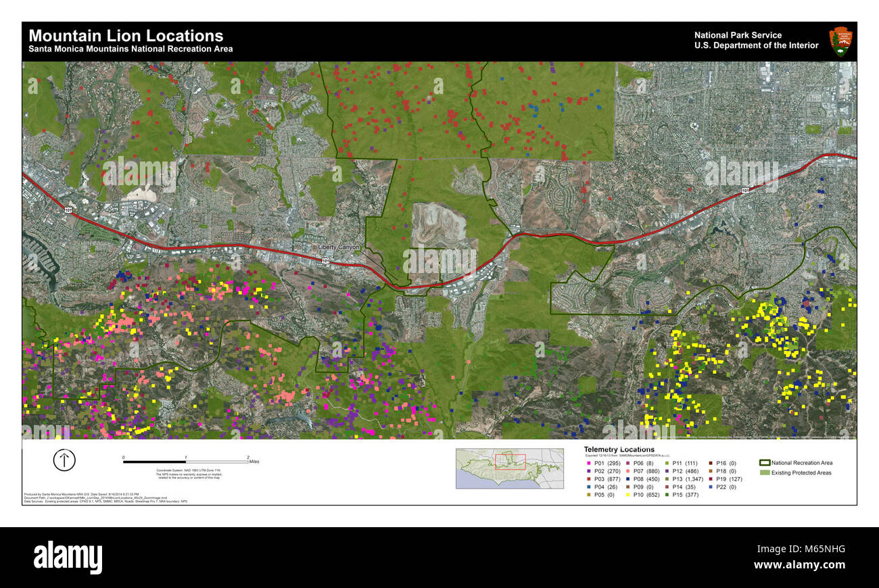The width and height of the screenshot is (879, 588).
Task: Click the blue P04 legend swatch
Action: [x=589, y=487]
